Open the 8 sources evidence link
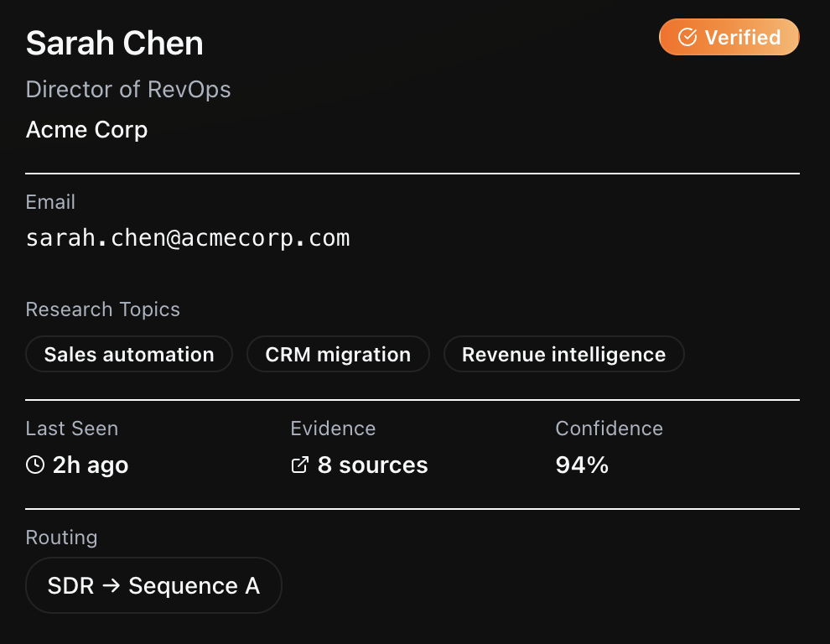This screenshot has height=644, width=830. [x=372, y=465]
